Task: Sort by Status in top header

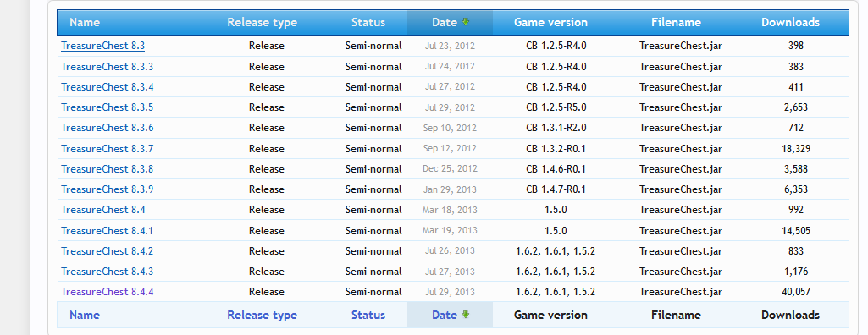Action: 368,23
